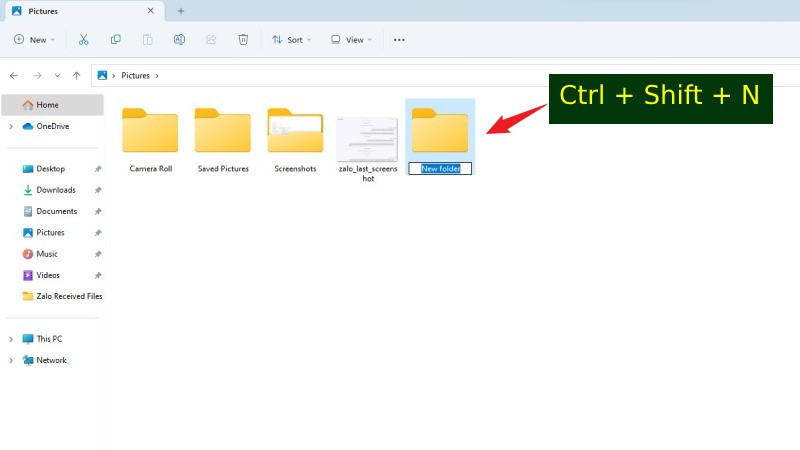Click the pin icon beside Music

point(97,254)
